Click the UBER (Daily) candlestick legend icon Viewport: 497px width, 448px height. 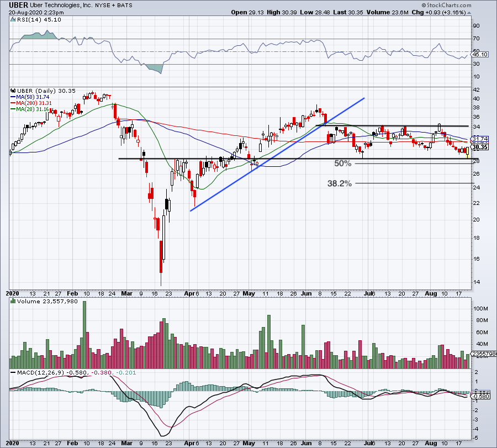pos(13,91)
